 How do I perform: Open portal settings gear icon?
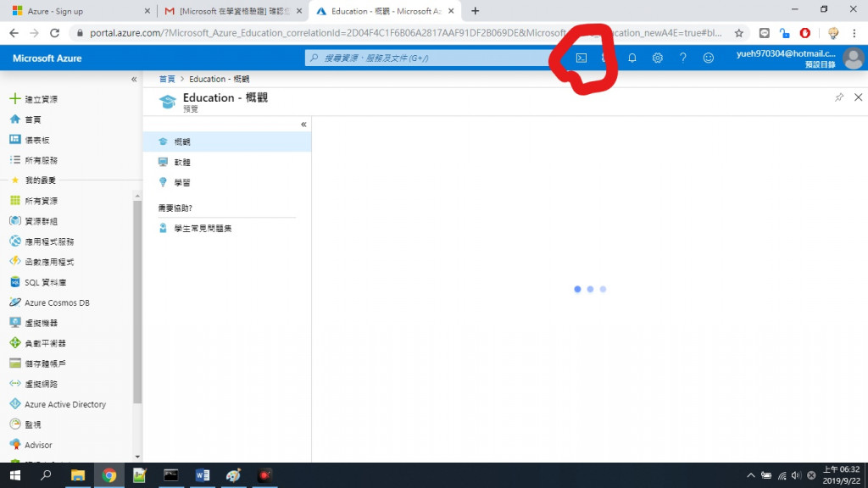(x=657, y=58)
